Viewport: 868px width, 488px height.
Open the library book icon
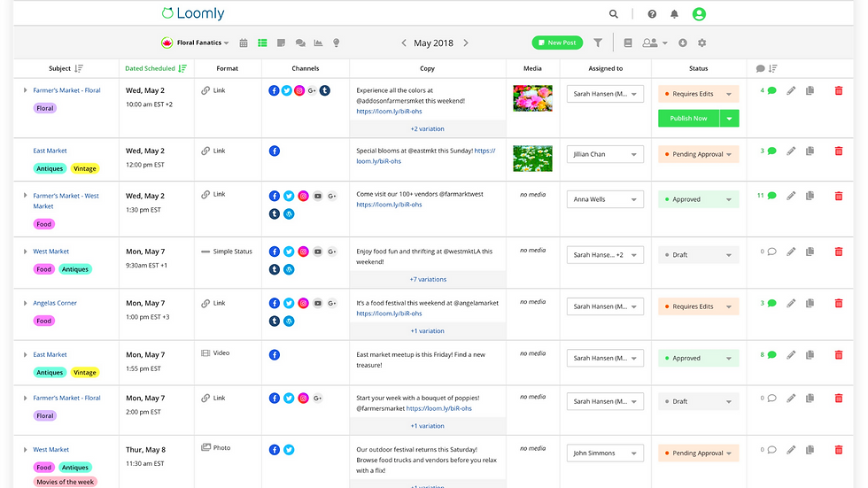tap(628, 43)
